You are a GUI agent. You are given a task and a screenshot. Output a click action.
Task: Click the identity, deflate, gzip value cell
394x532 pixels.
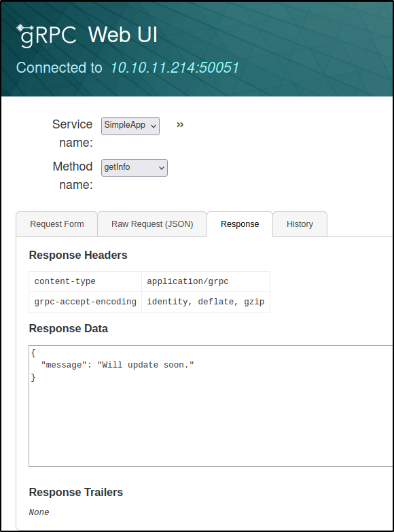pyautogui.click(x=206, y=302)
